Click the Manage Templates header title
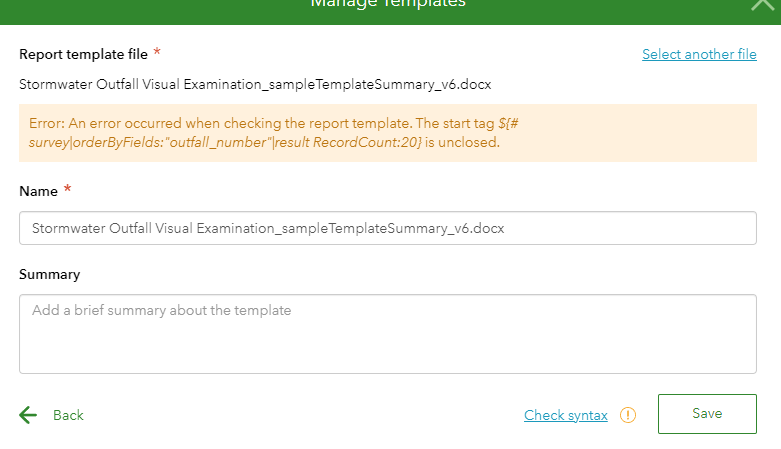Screen dimensions: 781x449 [388, 4]
